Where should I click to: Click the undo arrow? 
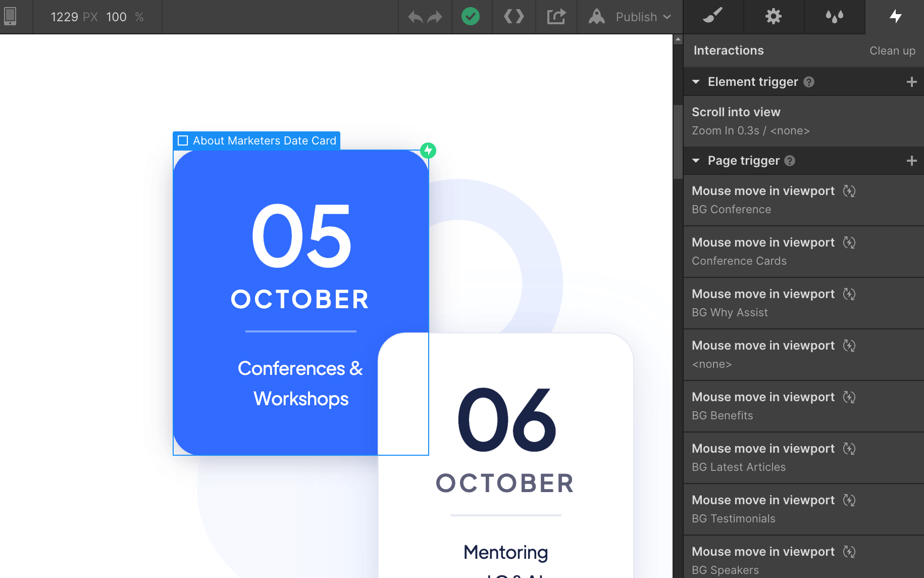pos(415,17)
